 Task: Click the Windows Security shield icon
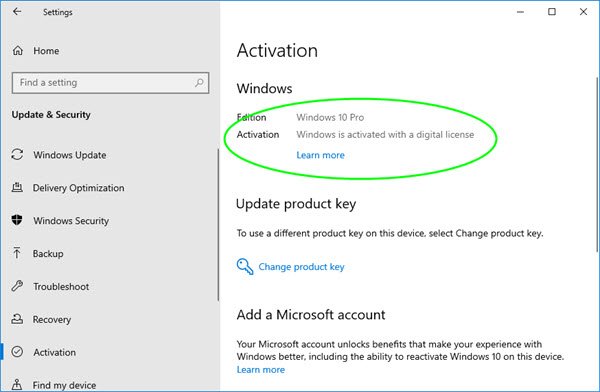[x=17, y=220]
